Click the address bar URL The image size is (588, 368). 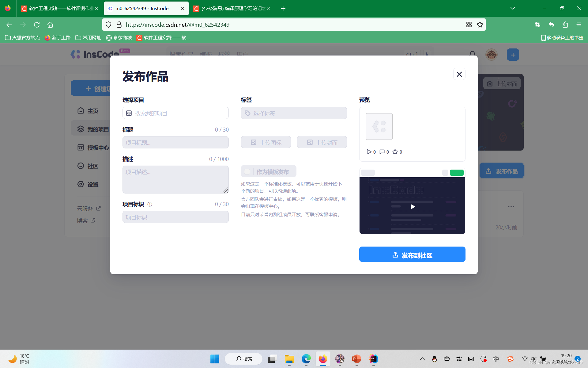pos(177,25)
